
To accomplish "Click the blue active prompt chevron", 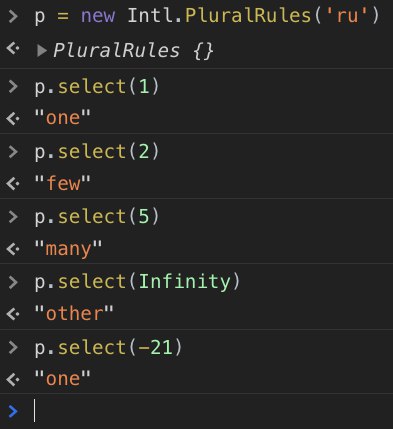I will 13,411.
